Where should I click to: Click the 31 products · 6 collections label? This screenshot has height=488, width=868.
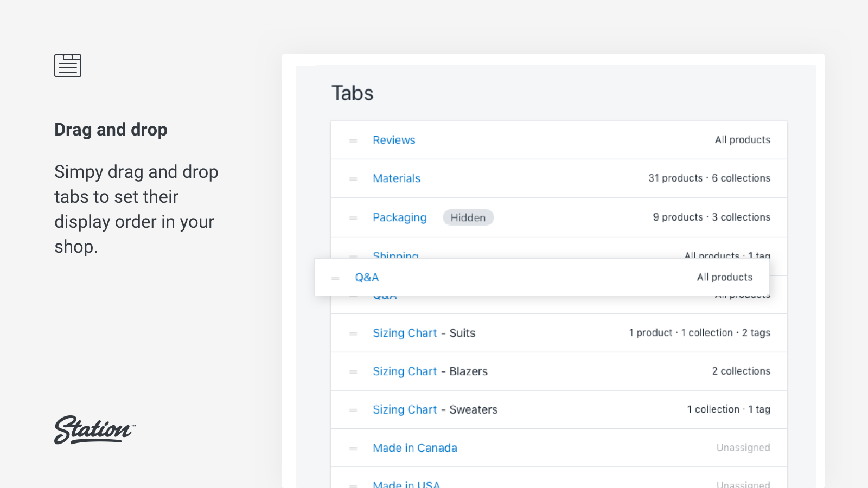point(710,178)
